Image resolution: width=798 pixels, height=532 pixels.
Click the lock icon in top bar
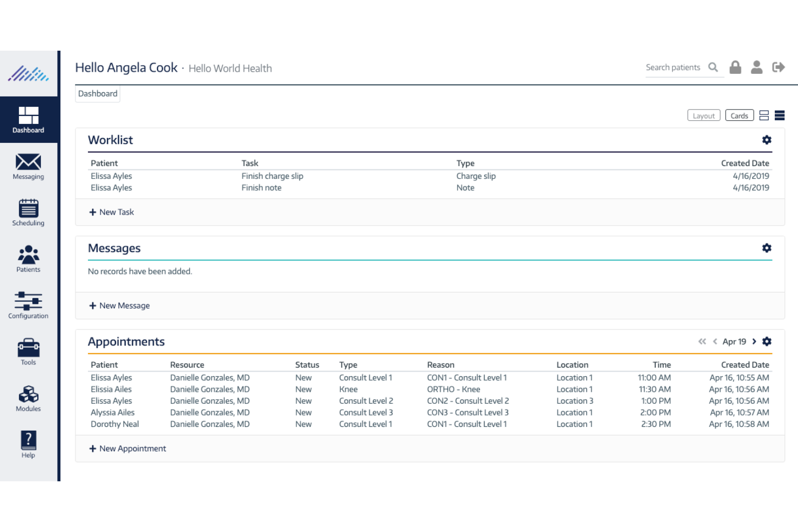coord(735,67)
